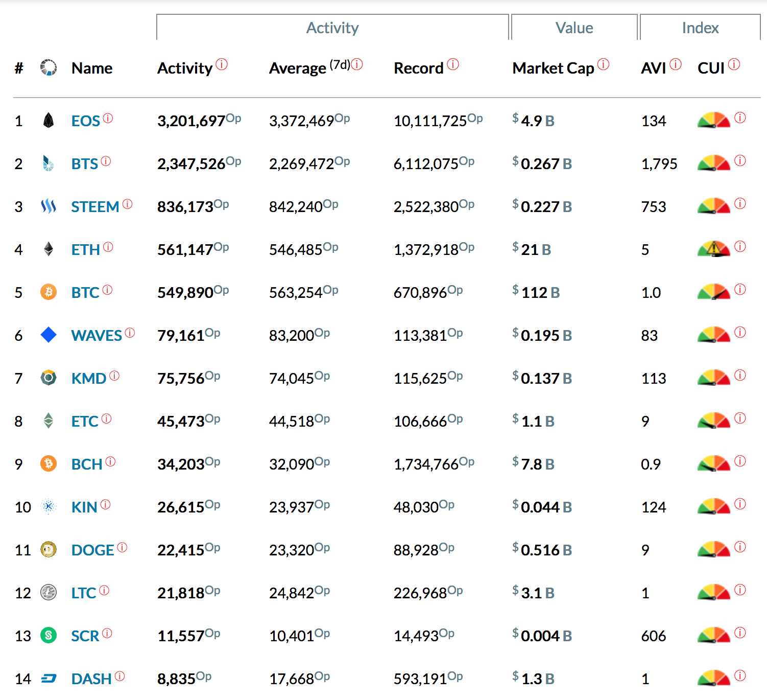
Task: Click the Dogecoin logo icon
Action: click(x=49, y=550)
